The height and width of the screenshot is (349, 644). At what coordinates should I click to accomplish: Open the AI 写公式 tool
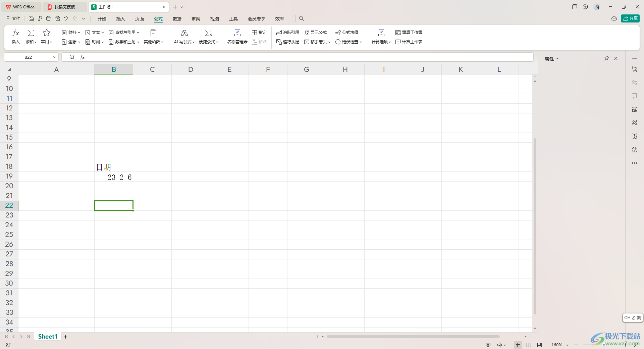(184, 37)
